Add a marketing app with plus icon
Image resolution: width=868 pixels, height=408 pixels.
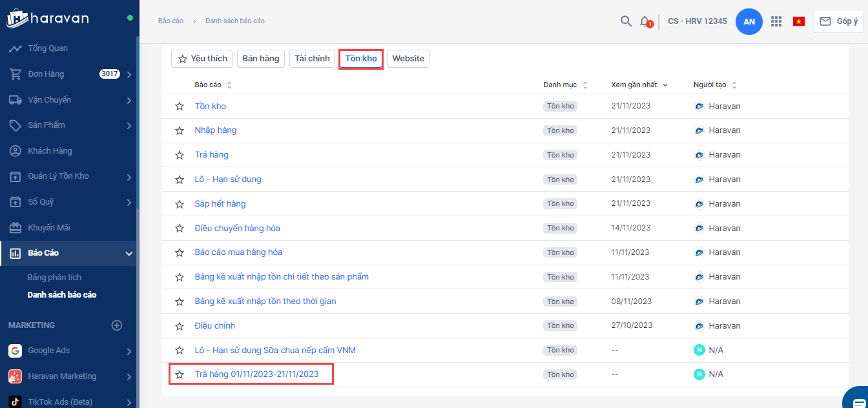[117, 325]
